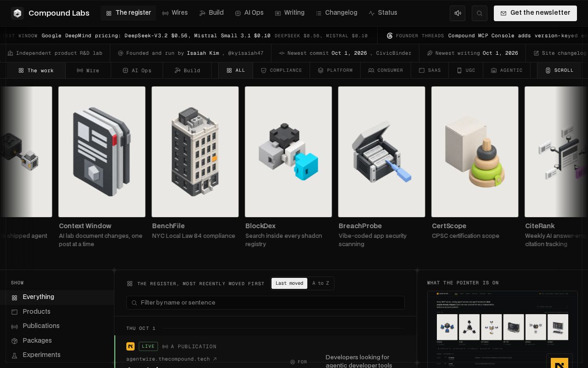Select the Agentic robot filter

(x=507, y=70)
